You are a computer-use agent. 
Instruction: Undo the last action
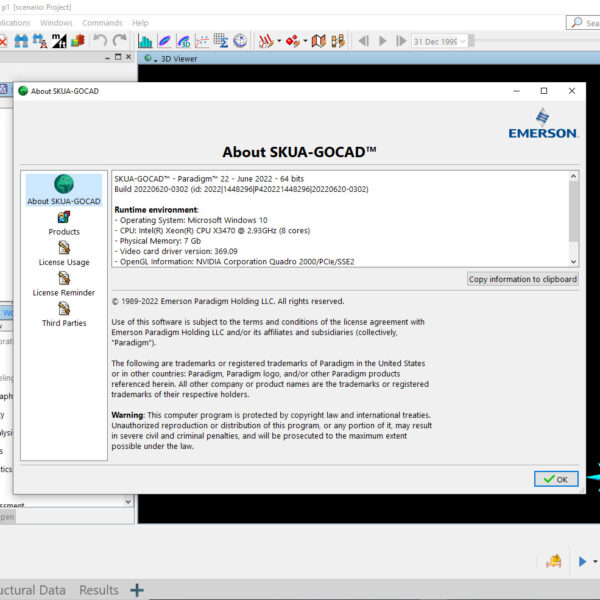(100, 40)
